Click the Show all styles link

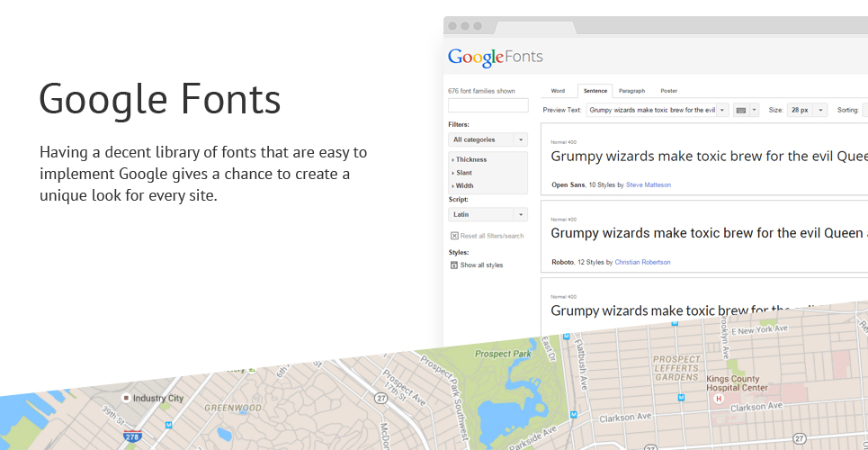pyautogui.click(x=481, y=265)
